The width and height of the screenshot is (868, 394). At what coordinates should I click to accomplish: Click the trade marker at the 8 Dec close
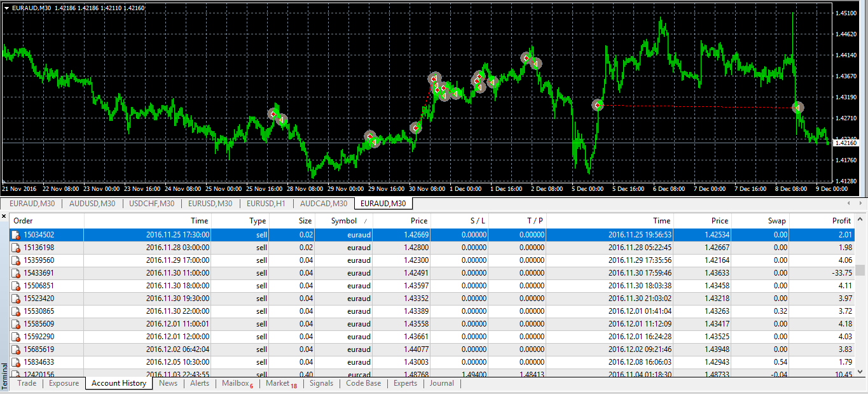point(797,108)
